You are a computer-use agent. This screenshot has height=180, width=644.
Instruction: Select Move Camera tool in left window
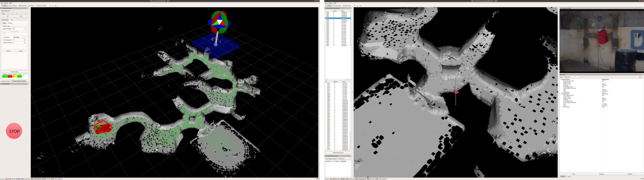(13, 5)
